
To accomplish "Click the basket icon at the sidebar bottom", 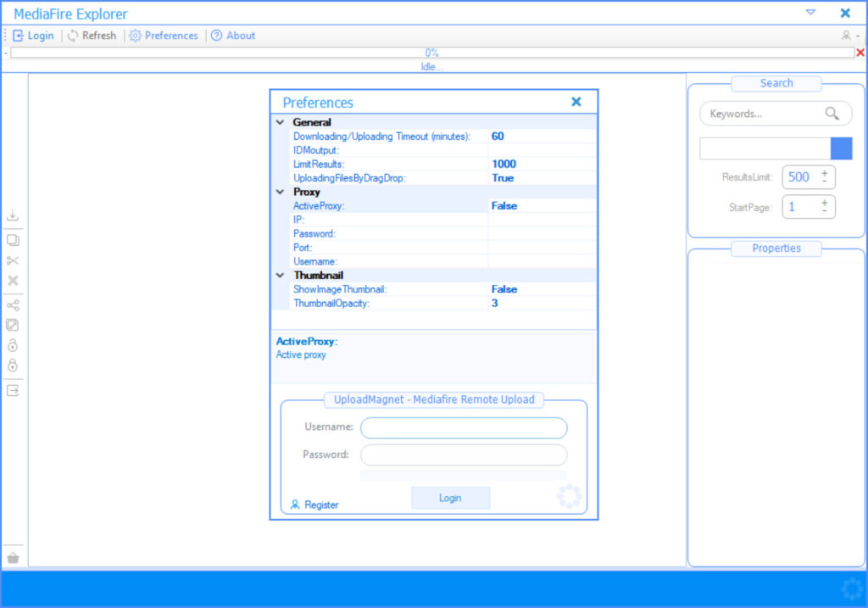I will tap(14, 558).
